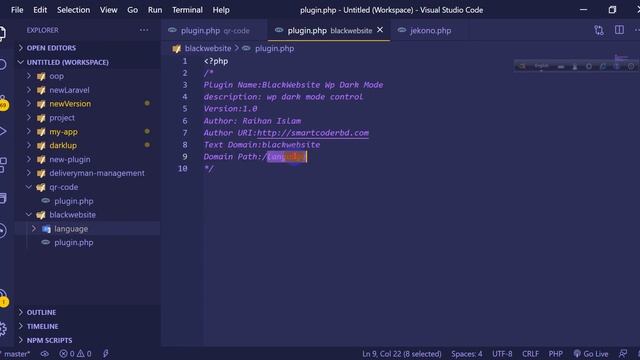The image size is (640, 360).
Task: Open the File menu
Action: click(x=17, y=10)
